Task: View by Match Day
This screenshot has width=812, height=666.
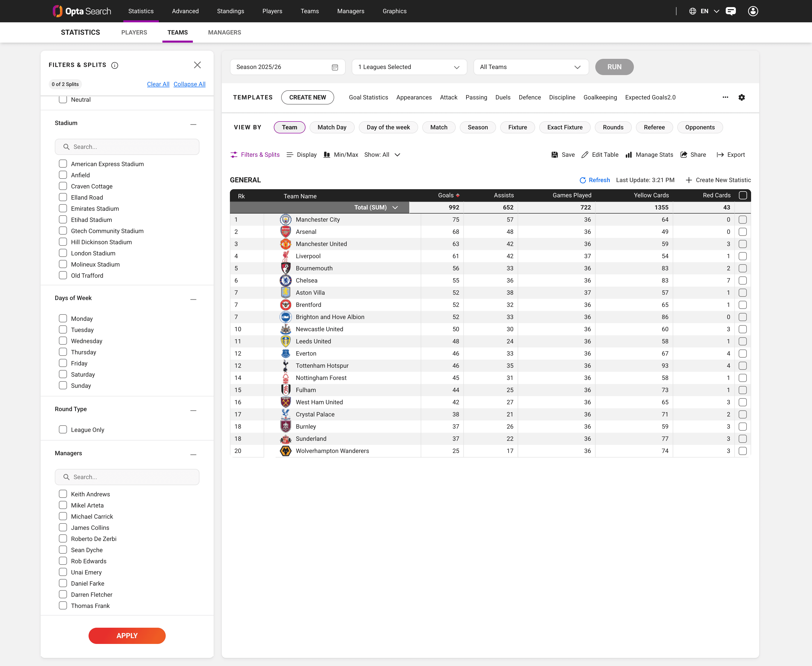Action: pos(332,127)
